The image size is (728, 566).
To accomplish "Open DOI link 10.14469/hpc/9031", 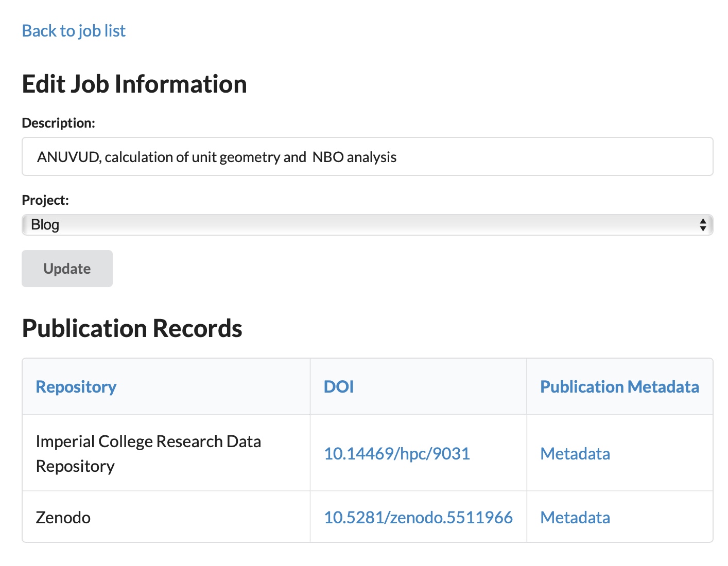I will pos(396,454).
